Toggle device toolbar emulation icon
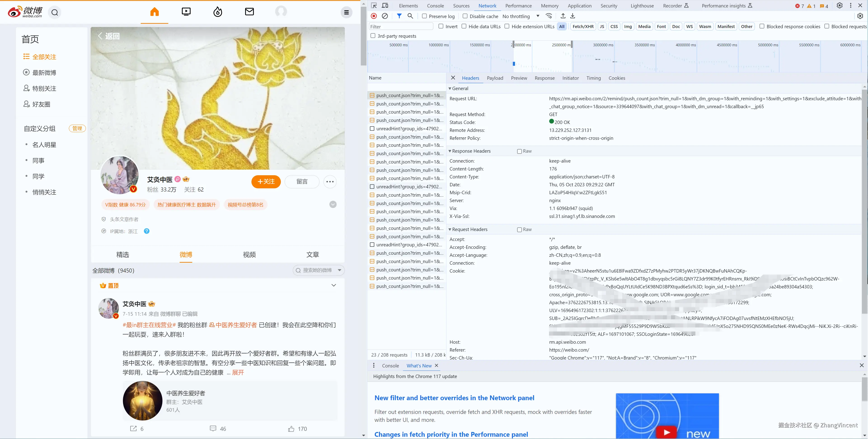The image size is (868, 439). click(385, 5)
